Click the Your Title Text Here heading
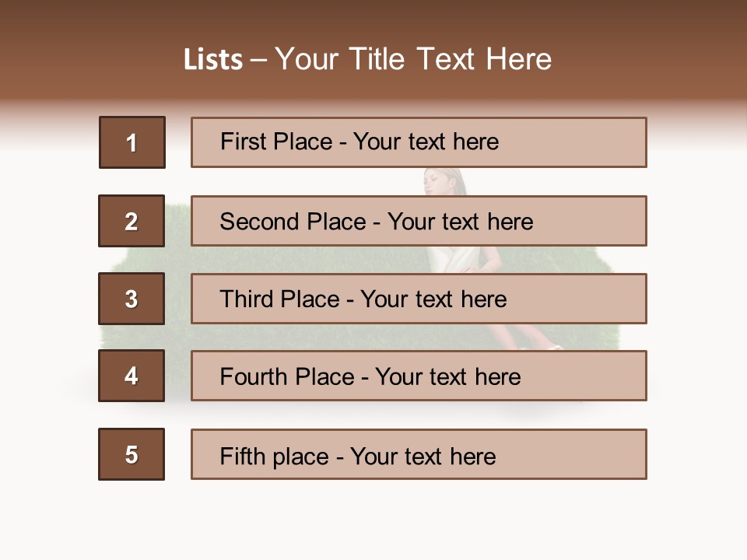747x560 pixels. 412,59
